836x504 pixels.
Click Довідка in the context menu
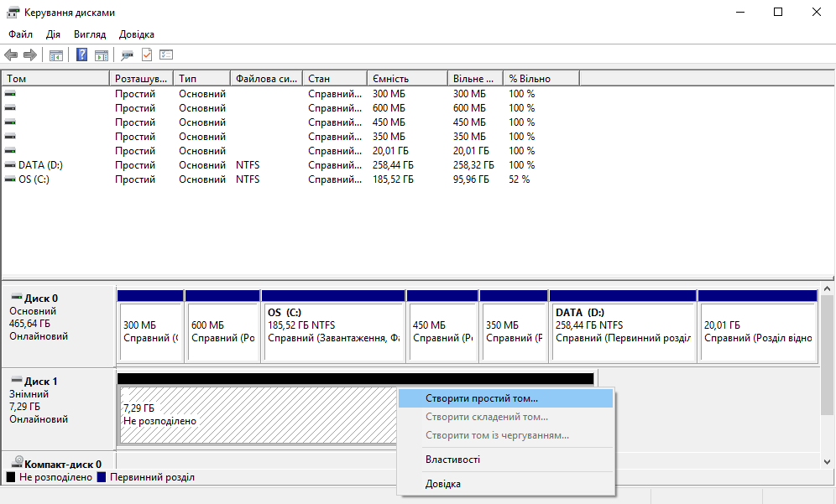(443, 484)
